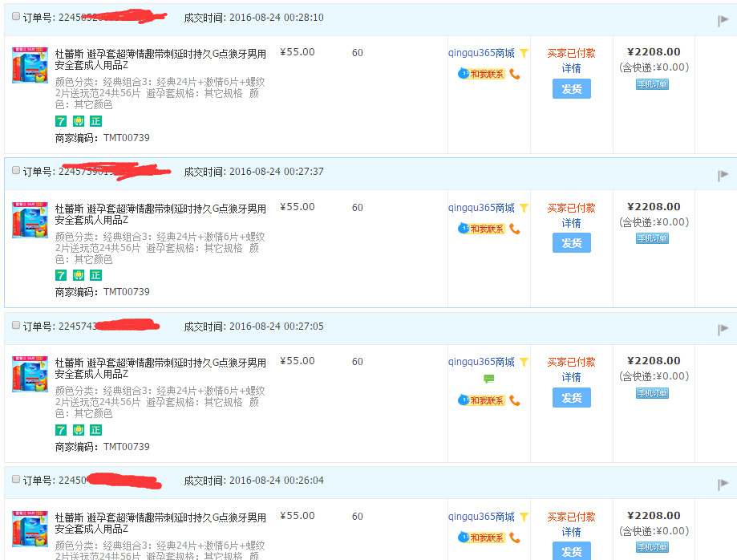
Task: Click the yellow filter icon in 00:27:37 order
Action: (524, 209)
